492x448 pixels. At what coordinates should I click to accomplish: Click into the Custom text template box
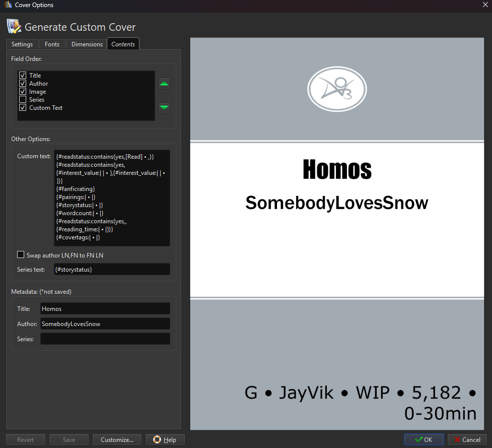pyautogui.click(x=112, y=198)
